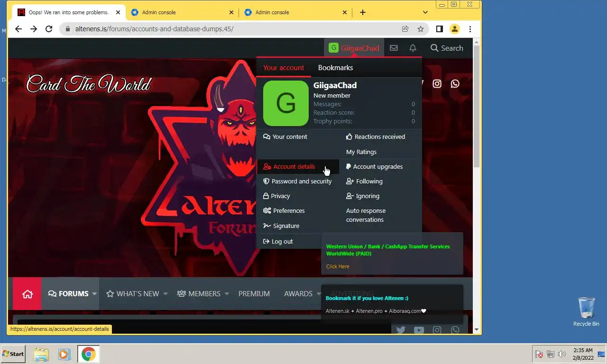Click page vertical scrollbar thumb
Screen dimensions: 607x364
tap(477, 106)
